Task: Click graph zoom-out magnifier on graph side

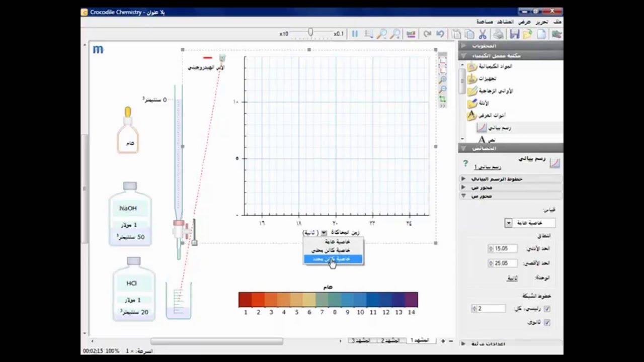Action: click(443, 89)
